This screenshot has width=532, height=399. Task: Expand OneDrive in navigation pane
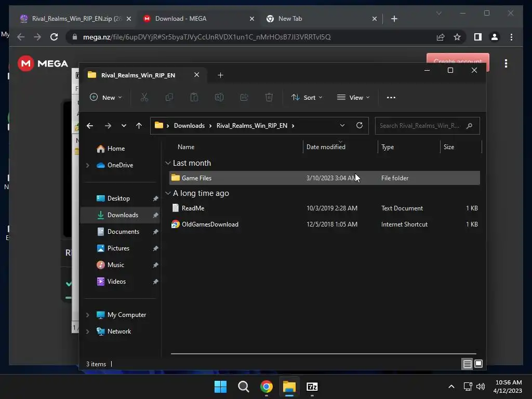point(87,165)
